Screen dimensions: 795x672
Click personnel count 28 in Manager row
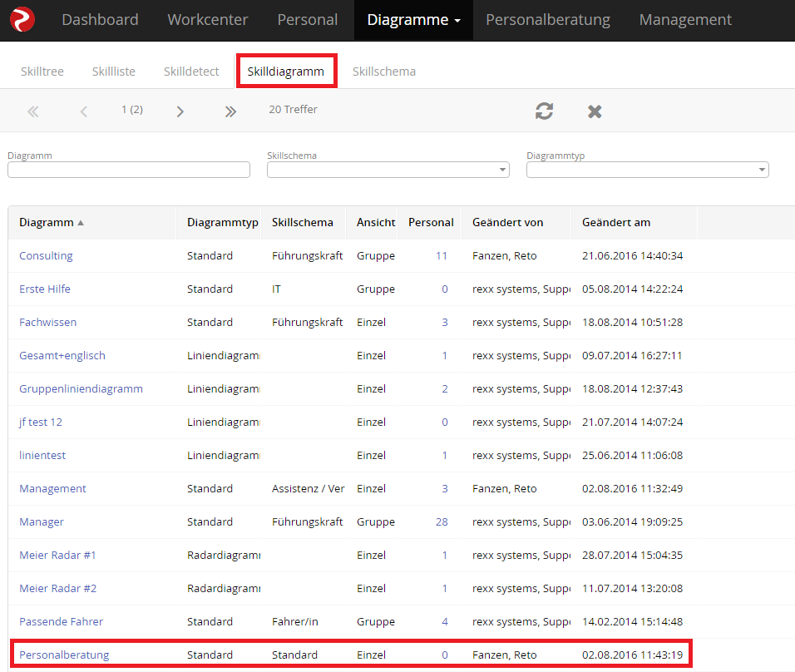(442, 521)
